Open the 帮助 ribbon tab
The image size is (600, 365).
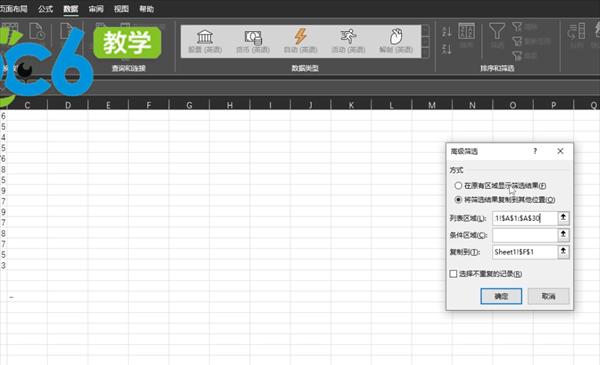(x=147, y=9)
